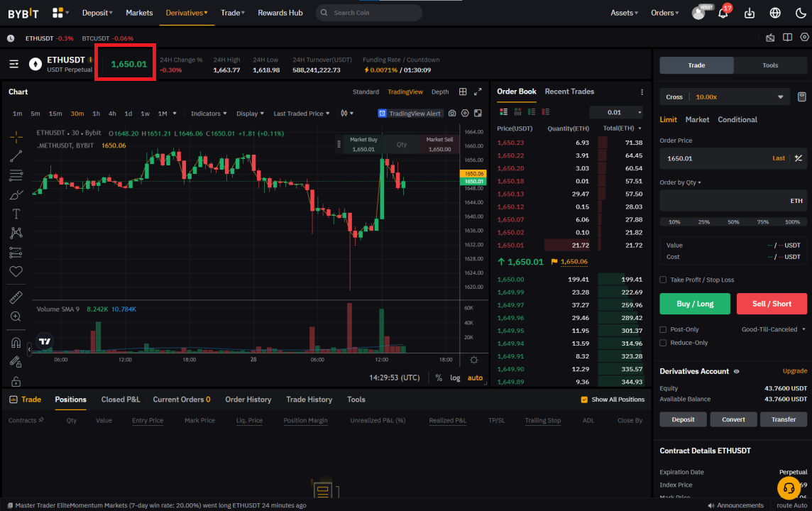Show both sides order book view
Viewport: 812px width, 511px height.
click(x=503, y=112)
